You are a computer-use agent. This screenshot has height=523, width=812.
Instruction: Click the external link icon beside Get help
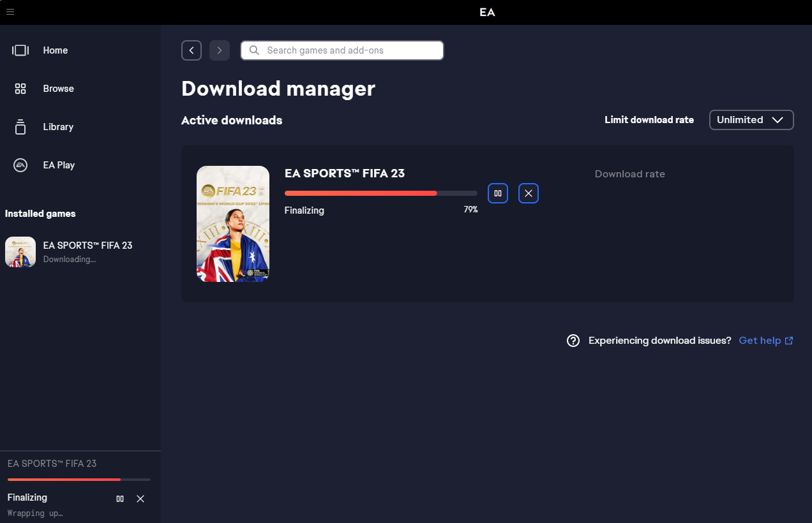(x=789, y=341)
